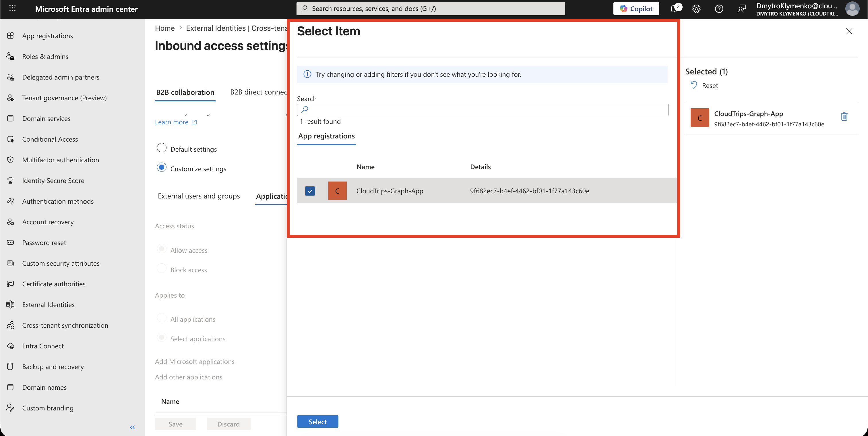Select Block access radio button
Image resolution: width=868 pixels, height=436 pixels.
162,269
